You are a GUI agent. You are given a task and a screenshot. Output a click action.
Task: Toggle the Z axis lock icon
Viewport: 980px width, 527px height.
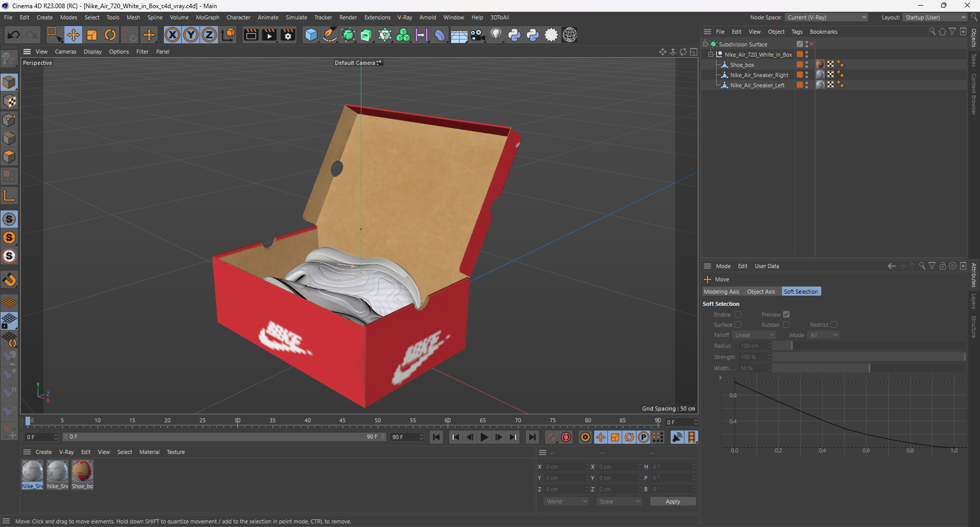point(209,35)
